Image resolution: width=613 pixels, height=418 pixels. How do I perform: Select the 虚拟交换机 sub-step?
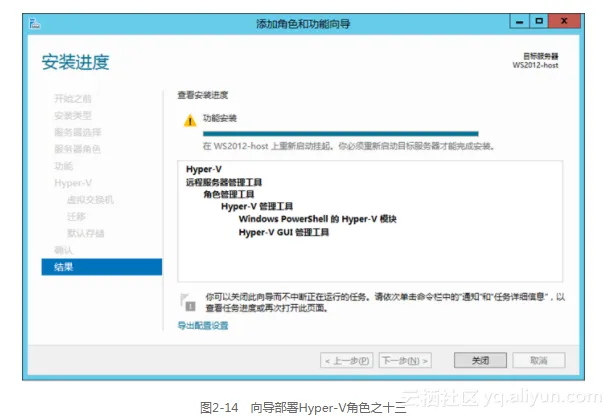[90, 199]
